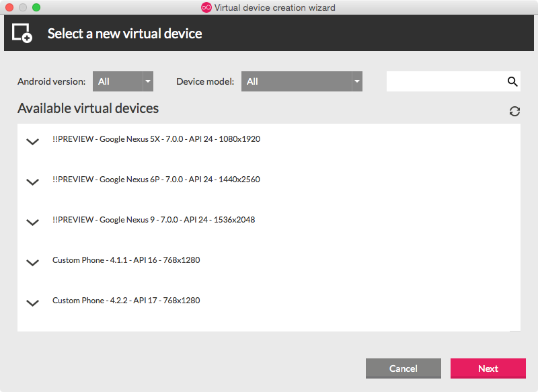
Task: Click the Next button
Action: click(488, 368)
